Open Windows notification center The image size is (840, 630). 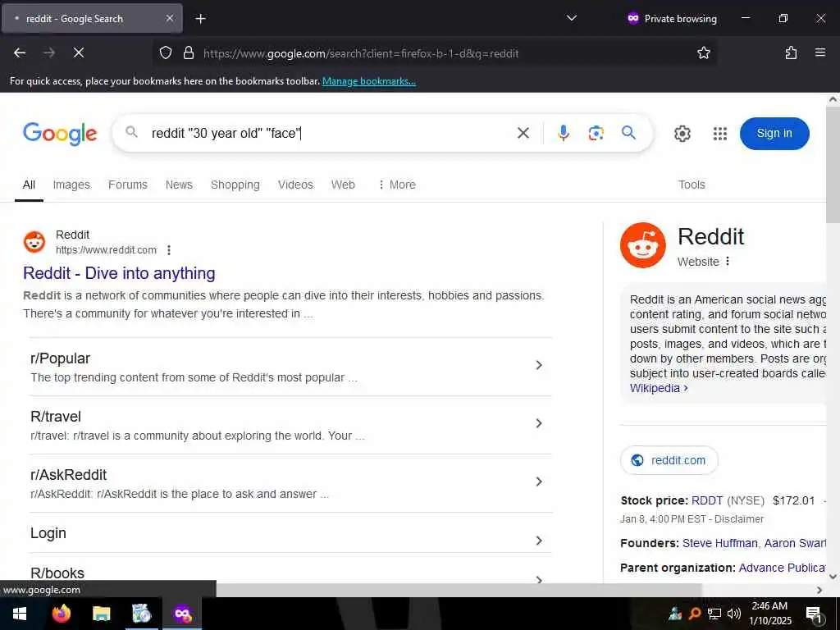point(814,614)
